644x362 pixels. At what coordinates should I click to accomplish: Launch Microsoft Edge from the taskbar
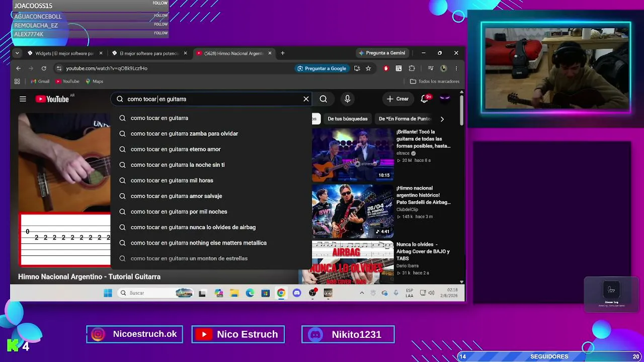(250, 293)
